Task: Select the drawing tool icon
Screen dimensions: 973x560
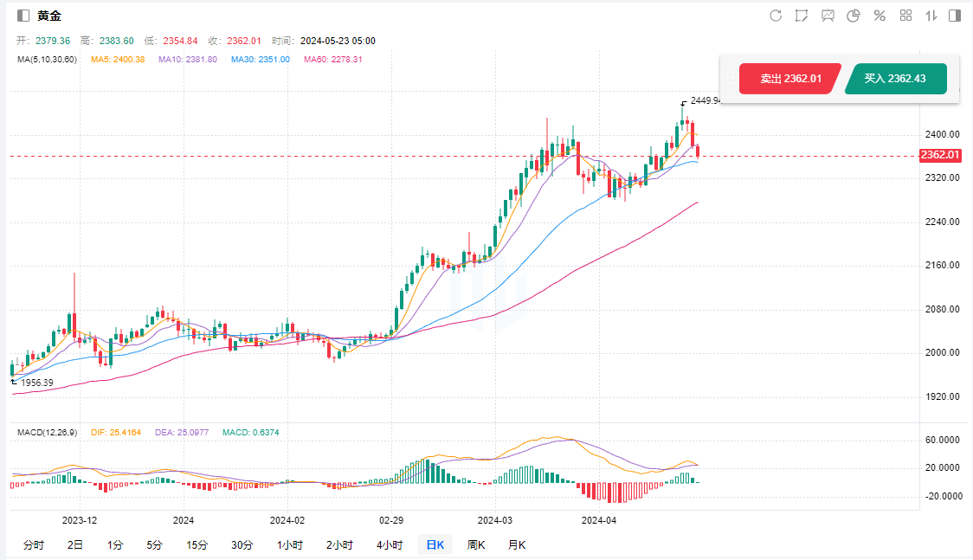Action: point(802,16)
